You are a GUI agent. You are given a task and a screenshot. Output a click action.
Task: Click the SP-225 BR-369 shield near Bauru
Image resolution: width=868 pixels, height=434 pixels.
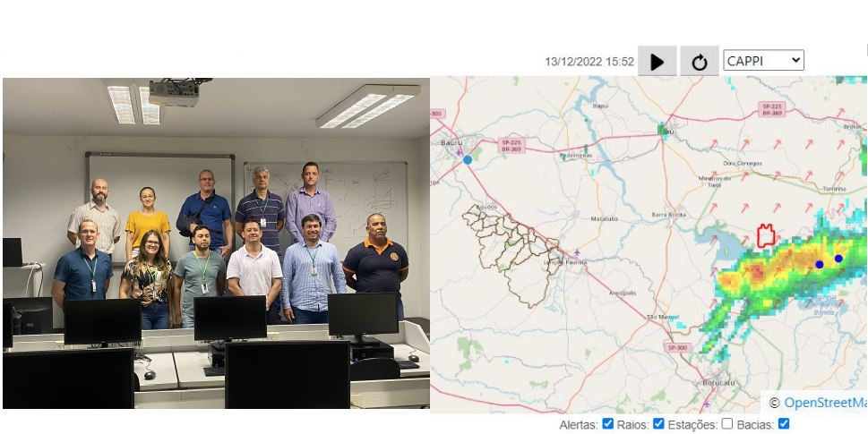pyautogui.click(x=511, y=145)
